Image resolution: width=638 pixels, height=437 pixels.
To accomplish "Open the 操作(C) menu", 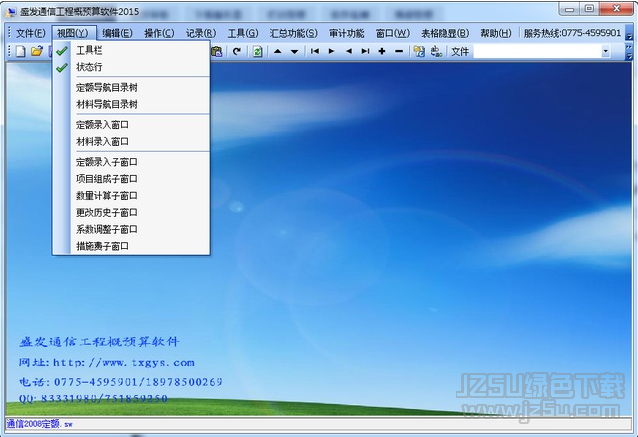I will tap(159, 33).
